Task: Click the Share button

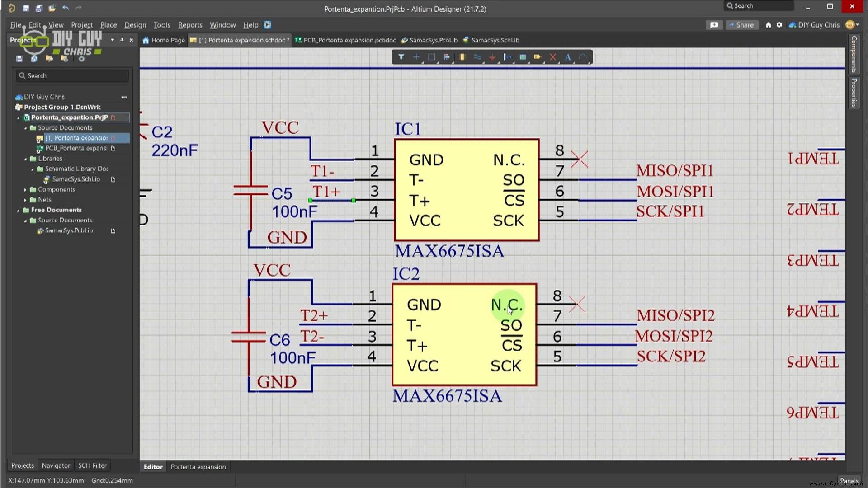Action: coord(741,25)
